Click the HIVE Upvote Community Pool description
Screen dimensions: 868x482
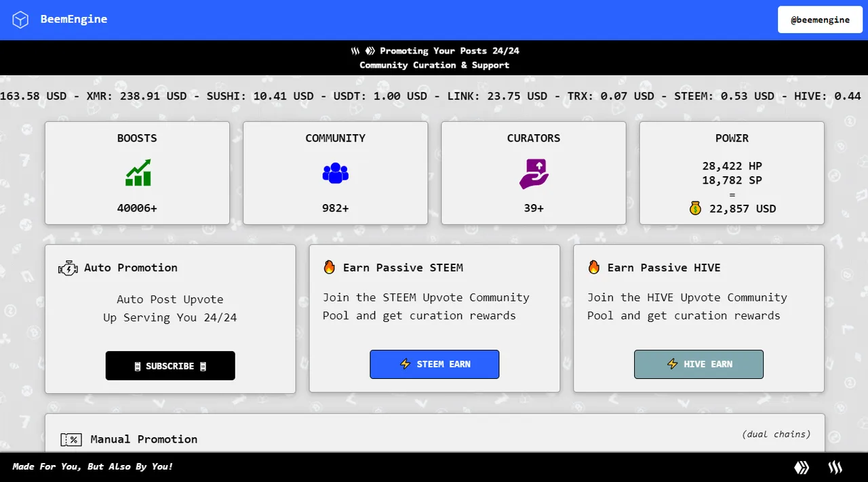(x=687, y=306)
